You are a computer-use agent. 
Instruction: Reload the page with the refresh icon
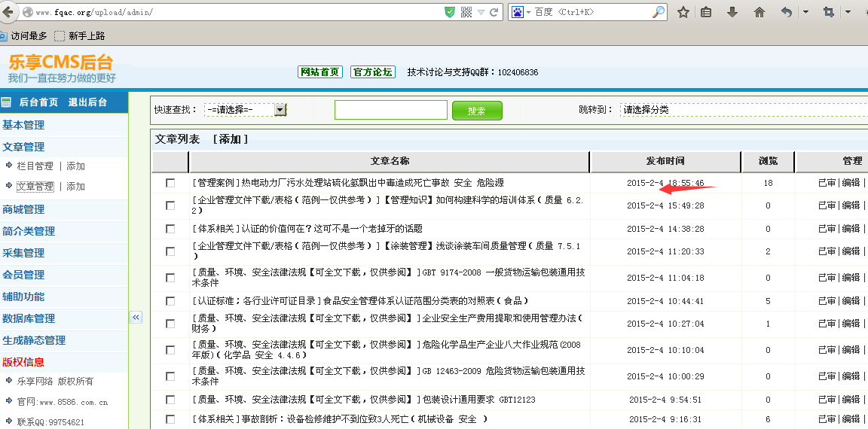pos(494,12)
